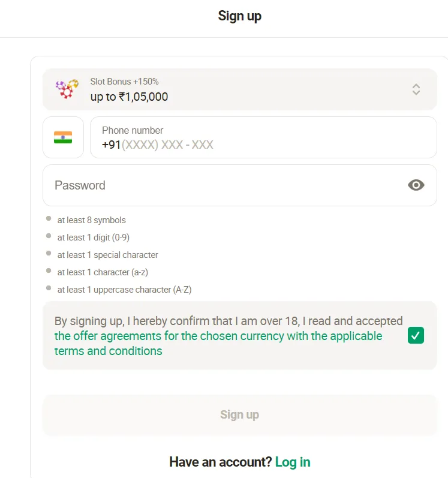The image size is (448, 478).
Task: Click the +91 country code prefix
Action: pyautogui.click(x=111, y=145)
